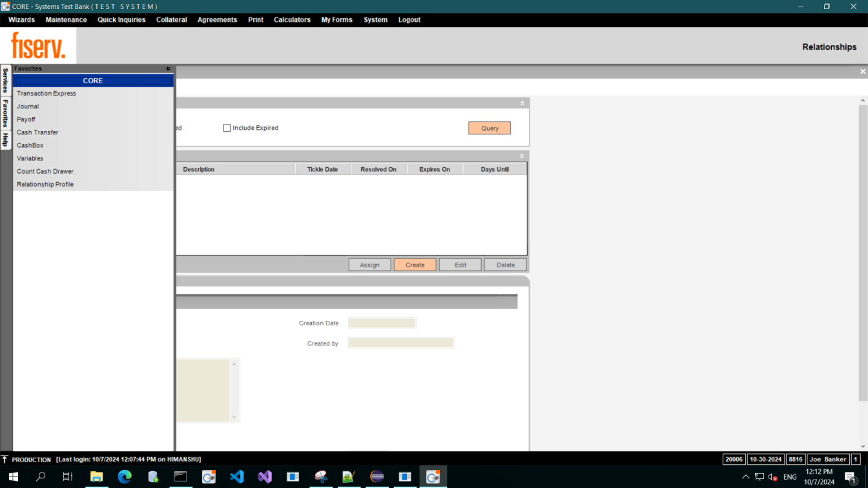Click the muted volume tray icon
This screenshot has width=868, height=488.
click(x=773, y=477)
